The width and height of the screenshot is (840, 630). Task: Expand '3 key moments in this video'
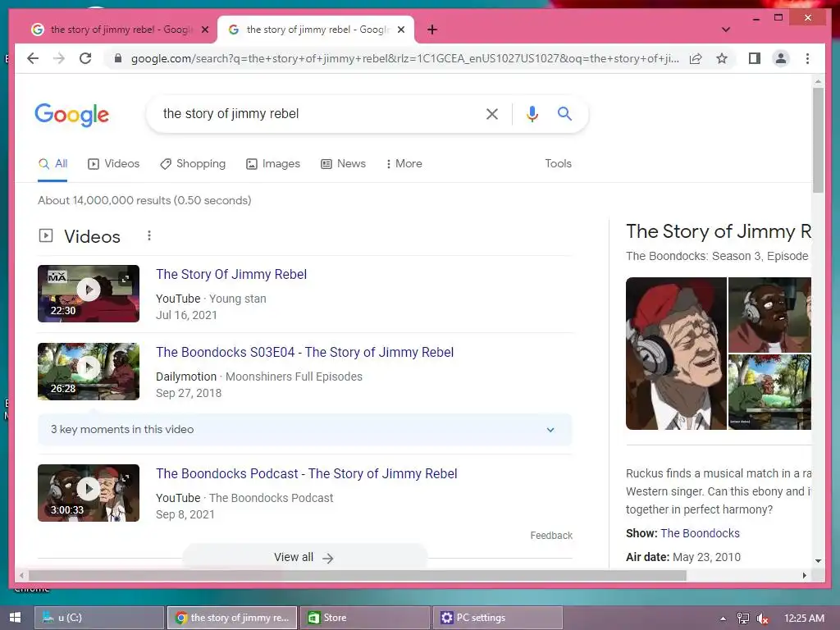pyautogui.click(x=305, y=430)
